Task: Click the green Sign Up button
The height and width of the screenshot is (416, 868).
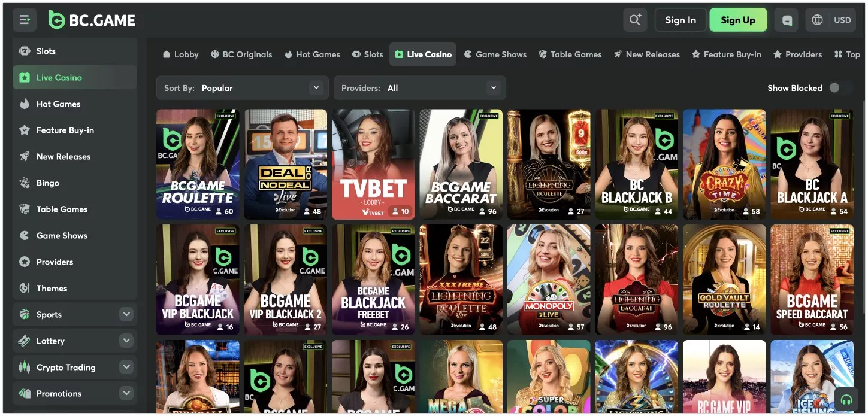Action: tap(738, 20)
